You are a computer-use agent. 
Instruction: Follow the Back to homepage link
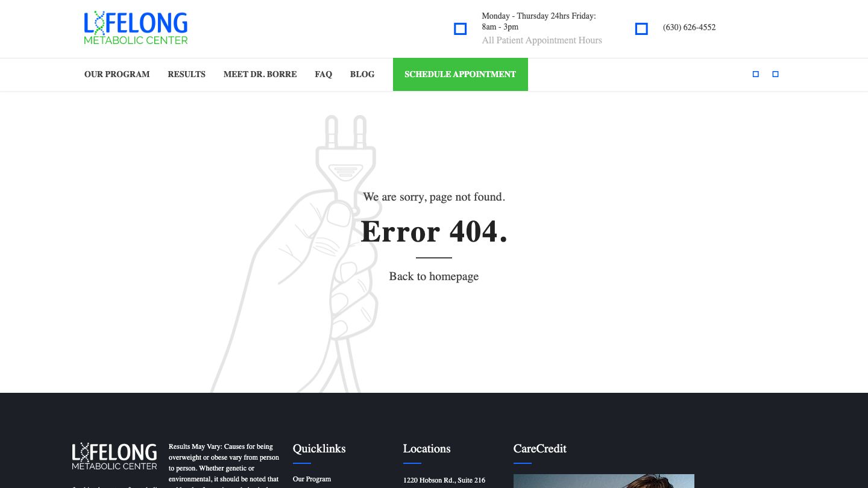(x=433, y=277)
